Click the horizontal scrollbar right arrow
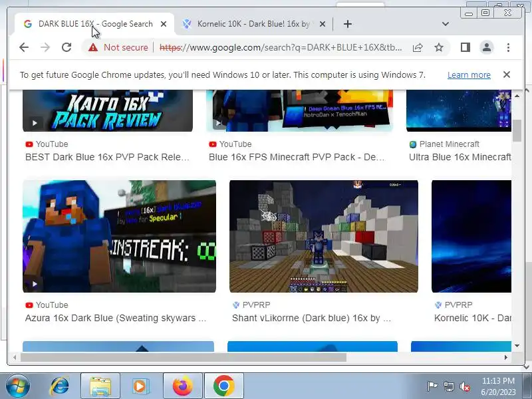This screenshot has height=399, width=532. pyautogui.click(x=506, y=357)
